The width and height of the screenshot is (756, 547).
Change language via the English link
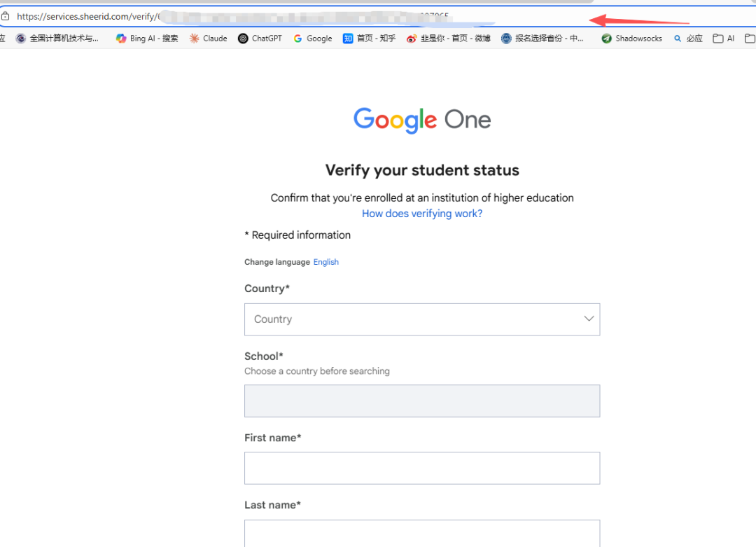click(x=326, y=262)
